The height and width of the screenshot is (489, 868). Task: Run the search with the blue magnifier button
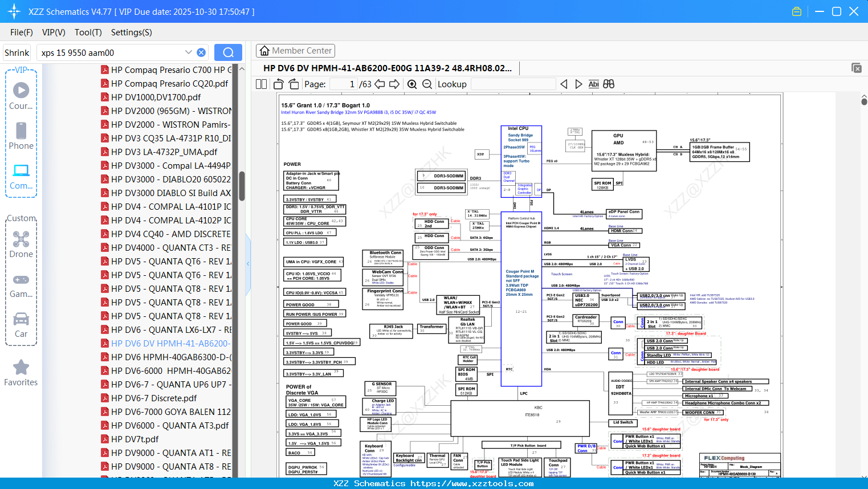tap(228, 52)
